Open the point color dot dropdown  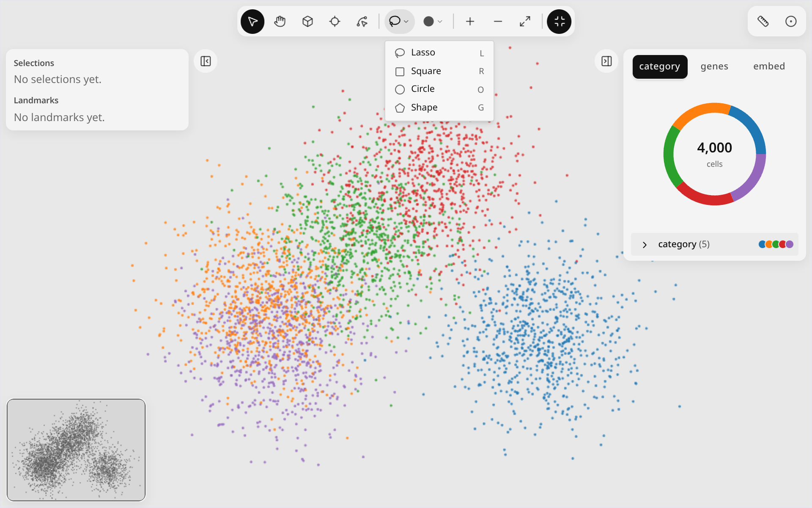click(433, 22)
